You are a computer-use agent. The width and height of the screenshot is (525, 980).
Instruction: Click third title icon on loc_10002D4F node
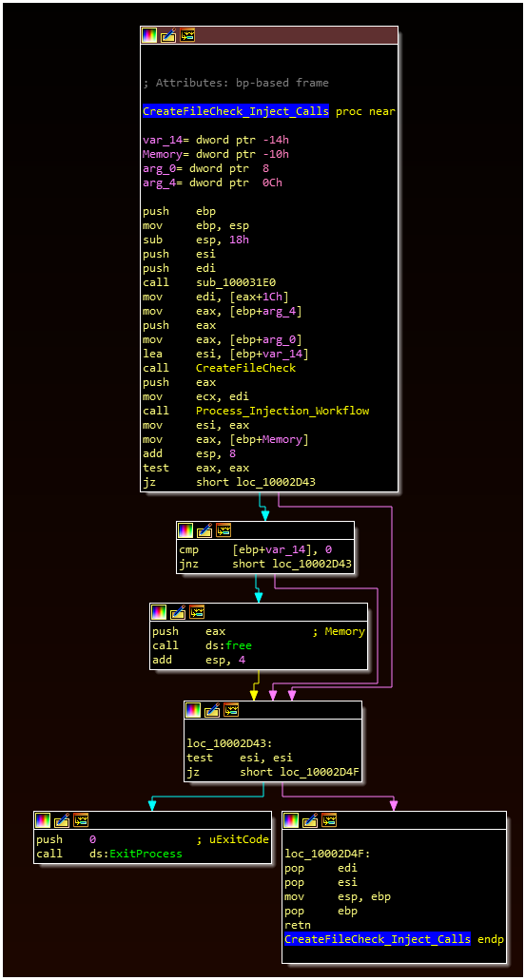(x=329, y=820)
